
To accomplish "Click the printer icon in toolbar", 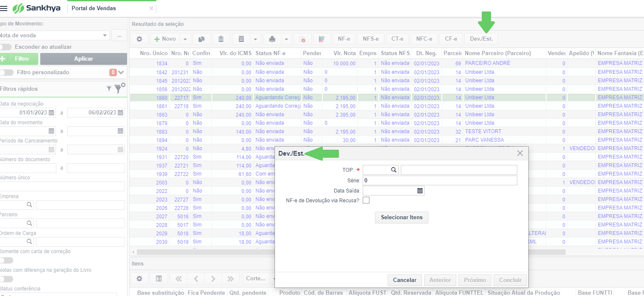I will pyautogui.click(x=272, y=39).
